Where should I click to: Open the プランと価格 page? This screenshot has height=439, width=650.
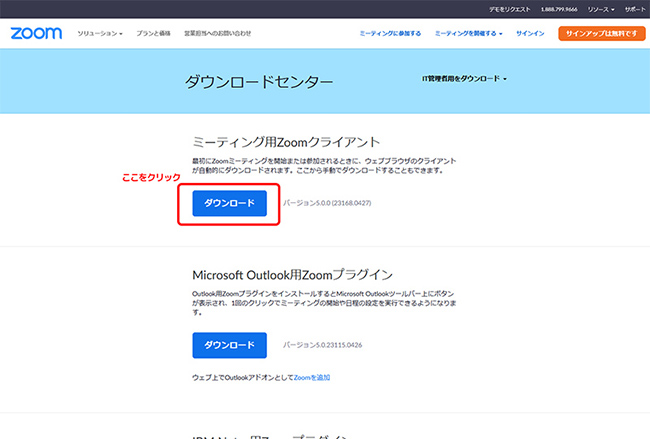tap(153, 34)
